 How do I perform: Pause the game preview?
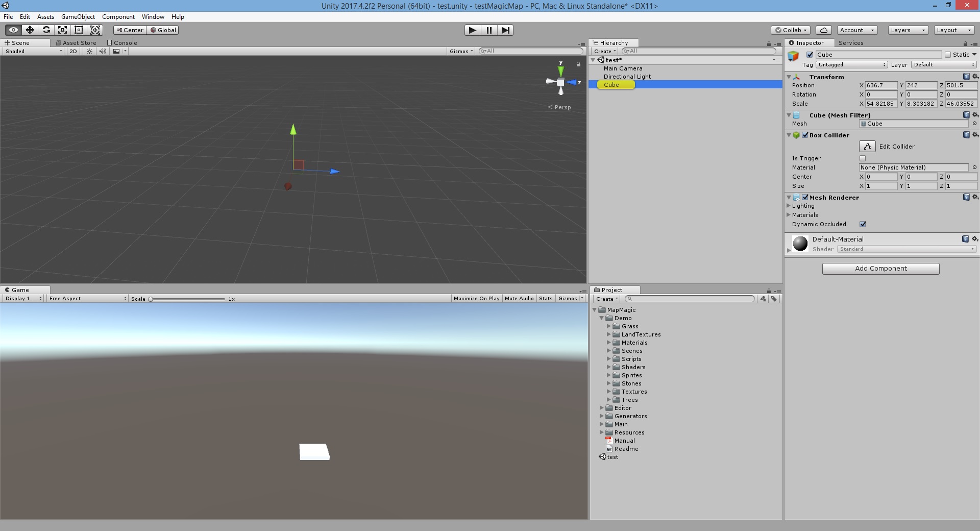coord(489,30)
